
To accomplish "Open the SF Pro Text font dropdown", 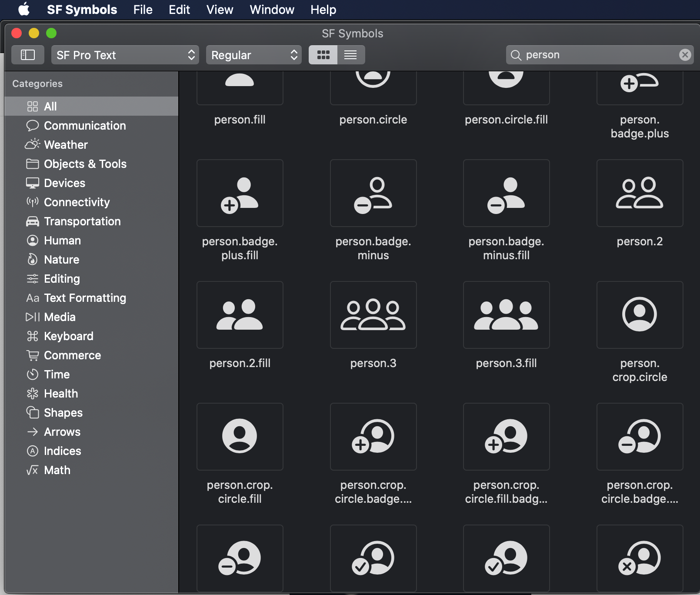I will pos(125,55).
